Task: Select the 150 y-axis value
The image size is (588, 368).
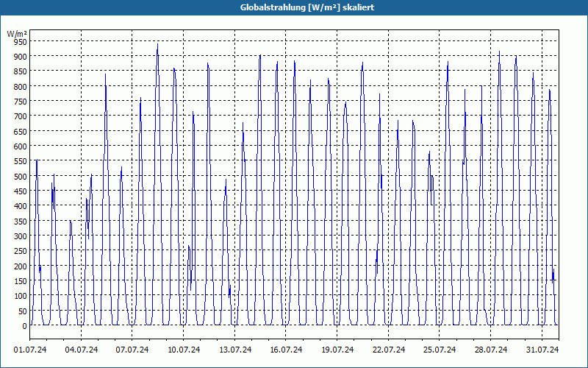Action: tap(21, 281)
